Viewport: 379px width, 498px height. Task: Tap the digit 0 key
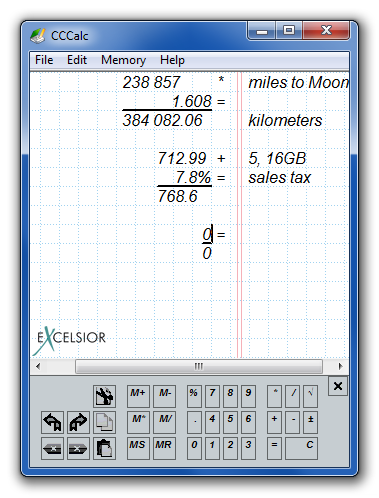tap(194, 448)
